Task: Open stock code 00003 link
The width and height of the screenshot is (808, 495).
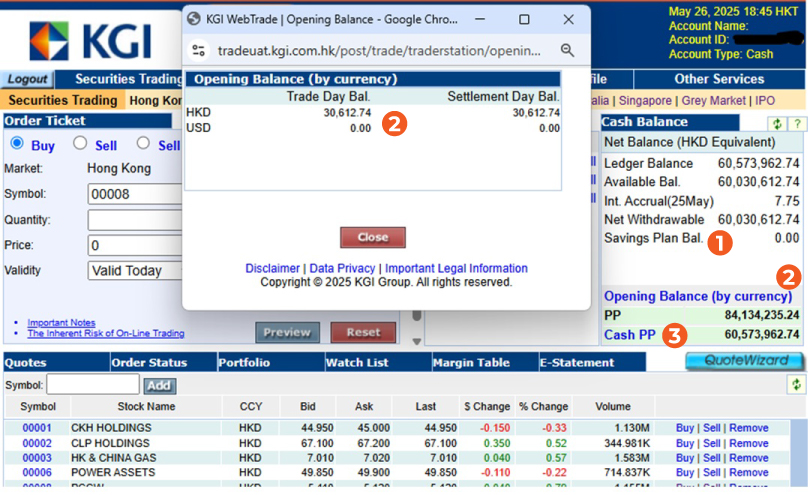Action: click(37, 458)
